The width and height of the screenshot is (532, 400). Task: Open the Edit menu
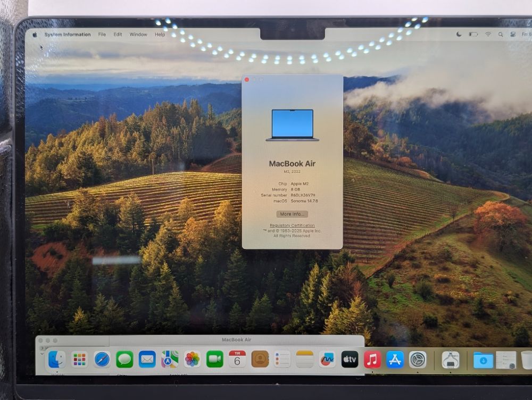pos(118,35)
